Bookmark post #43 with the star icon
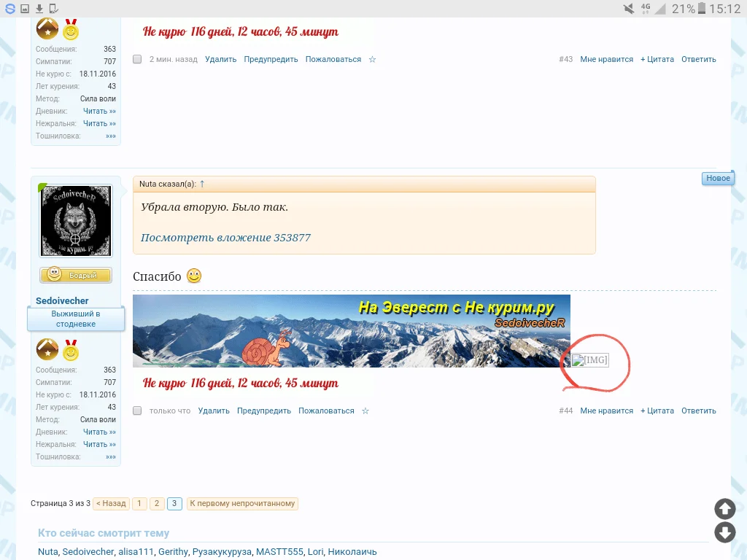The image size is (747, 560). (373, 59)
